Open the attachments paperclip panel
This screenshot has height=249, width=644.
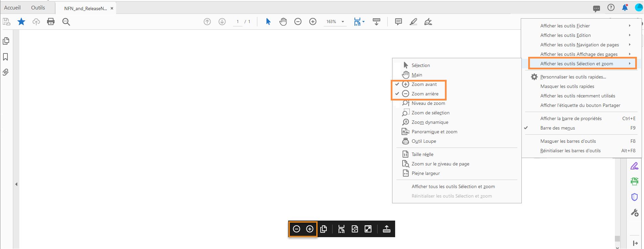(6, 72)
